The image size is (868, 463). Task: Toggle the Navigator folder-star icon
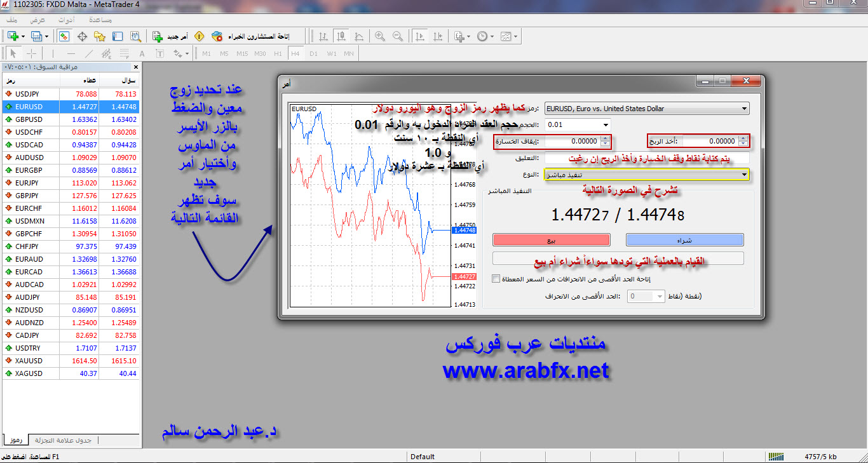click(100, 36)
